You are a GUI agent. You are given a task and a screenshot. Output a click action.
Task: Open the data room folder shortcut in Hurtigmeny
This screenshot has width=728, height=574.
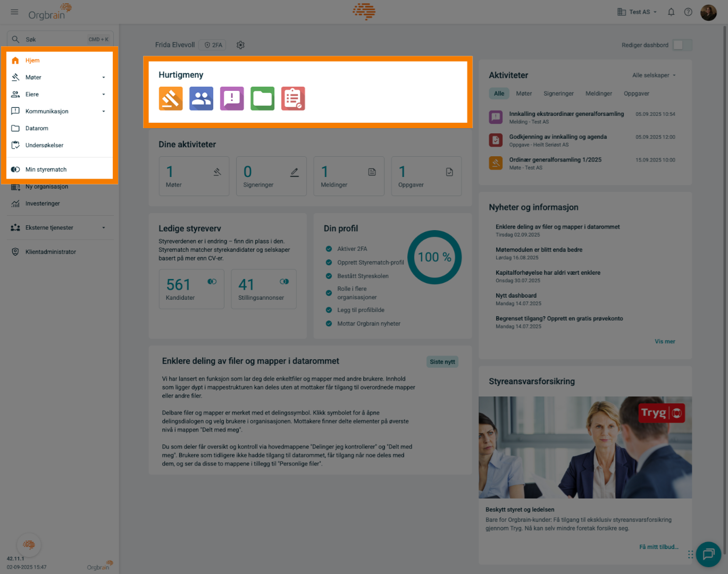point(262,98)
